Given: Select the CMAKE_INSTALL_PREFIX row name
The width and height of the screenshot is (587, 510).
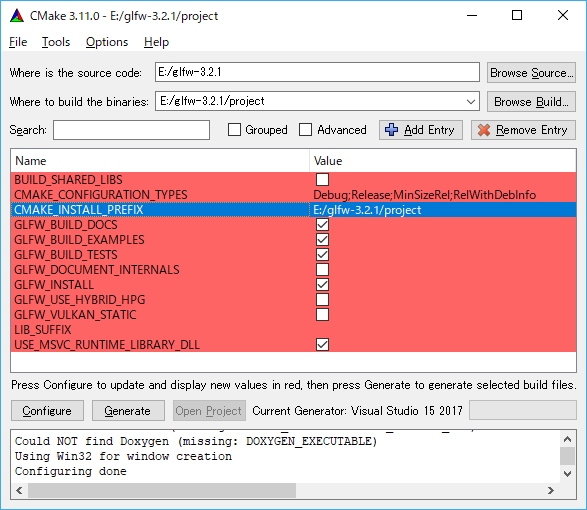Looking at the screenshot, I should (x=79, y=210).
